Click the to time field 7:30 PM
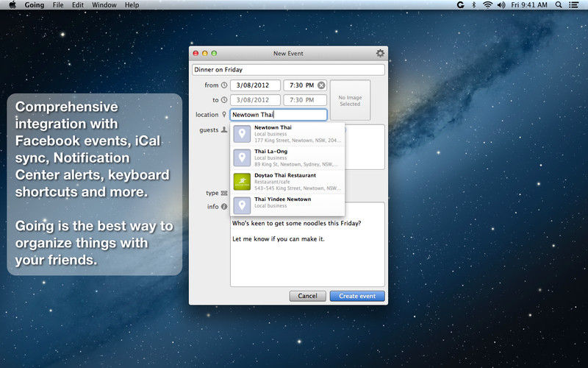Screen dimensions: 588x368 pos(305,100)
